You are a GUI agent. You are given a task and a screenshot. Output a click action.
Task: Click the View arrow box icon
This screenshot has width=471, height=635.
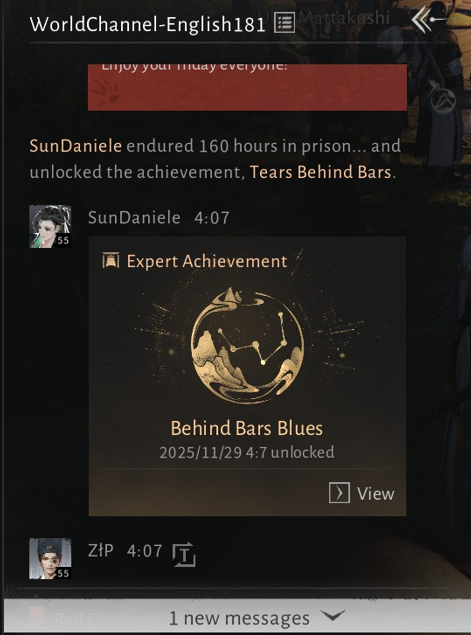click(x=339, y=493)
